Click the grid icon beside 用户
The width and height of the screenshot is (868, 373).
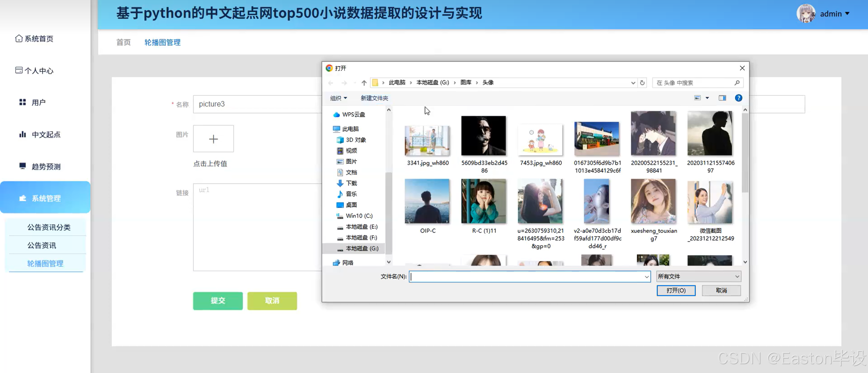[x=23, y=102]
